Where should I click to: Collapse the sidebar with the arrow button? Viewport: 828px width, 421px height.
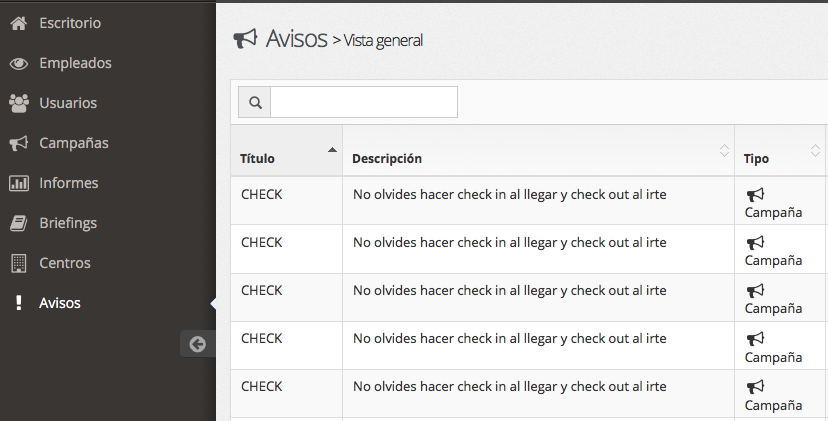197,344
